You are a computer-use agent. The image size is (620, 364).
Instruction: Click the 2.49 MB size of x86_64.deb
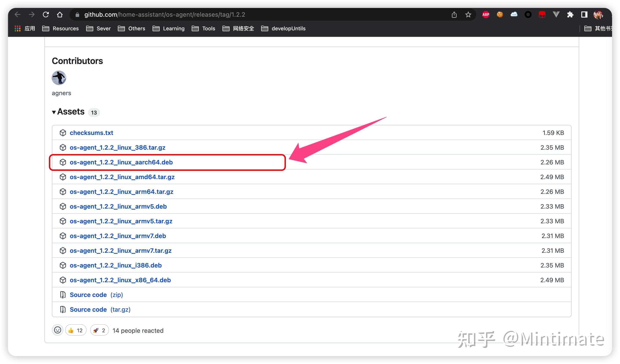click(x=552, y=280)
